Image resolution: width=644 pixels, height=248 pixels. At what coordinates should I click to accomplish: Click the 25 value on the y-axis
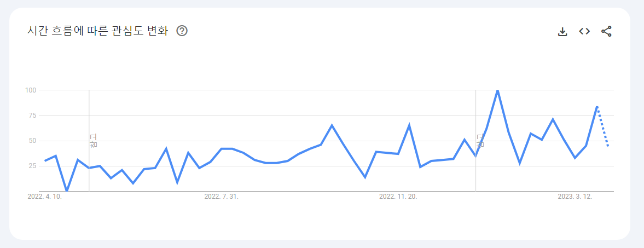coord(33,166)
